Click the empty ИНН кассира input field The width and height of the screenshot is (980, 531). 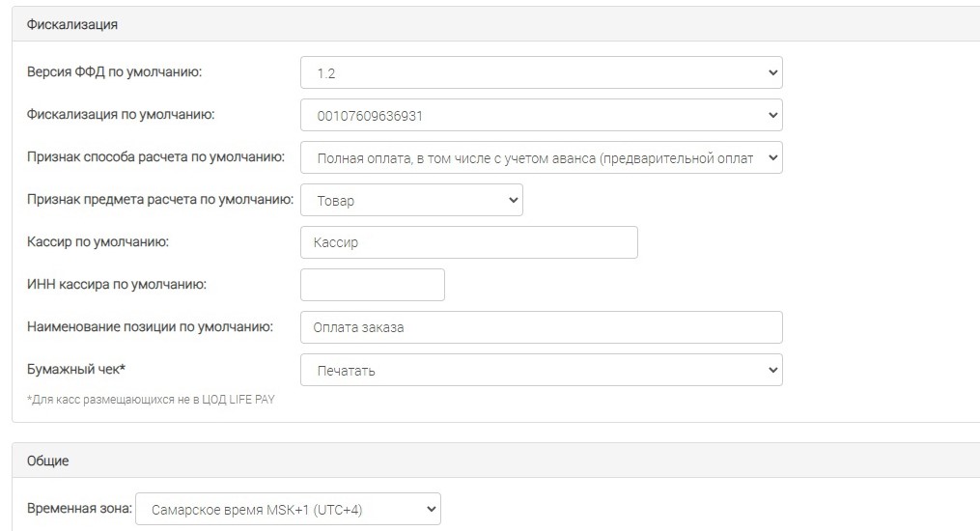[x=373, y=285]
